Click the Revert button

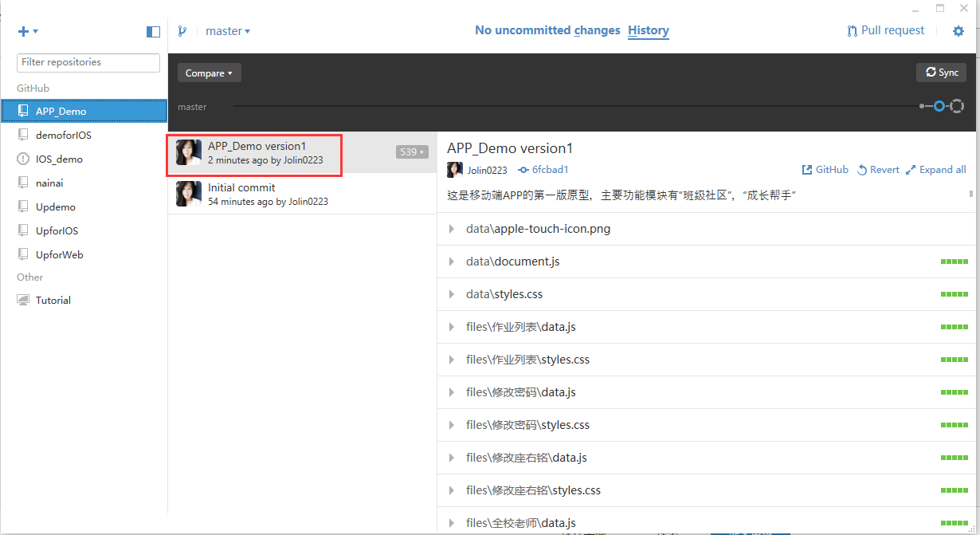coord(878,170)
